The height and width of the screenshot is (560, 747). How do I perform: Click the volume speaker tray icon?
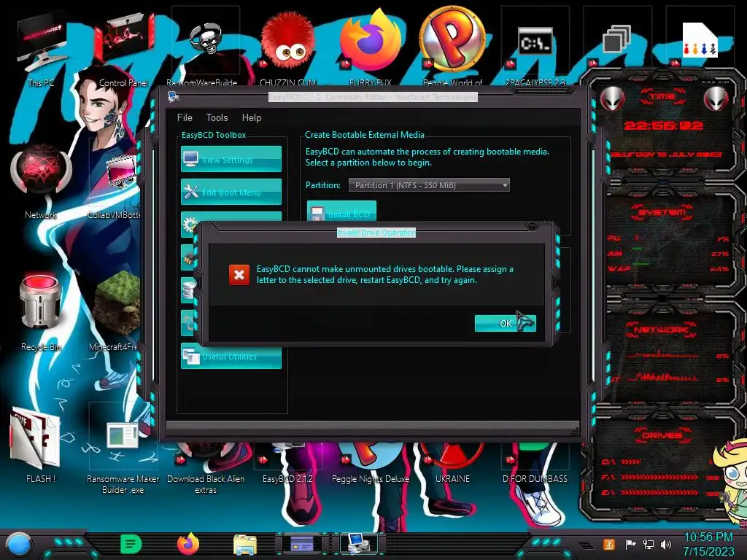666,544
